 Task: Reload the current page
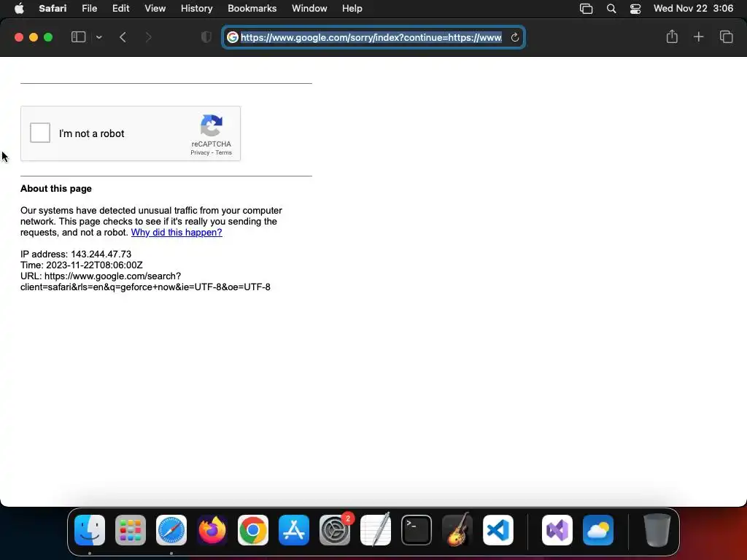tap(514, 37)
